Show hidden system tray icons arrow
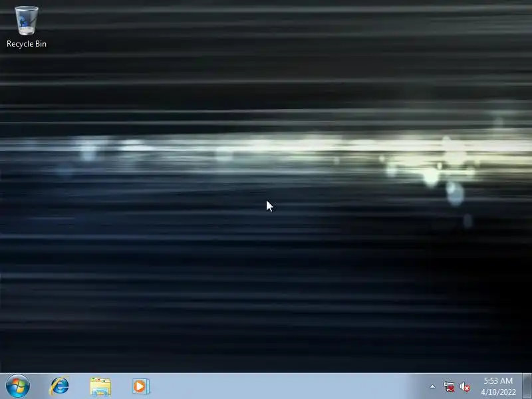 click(x=433, y=386)
